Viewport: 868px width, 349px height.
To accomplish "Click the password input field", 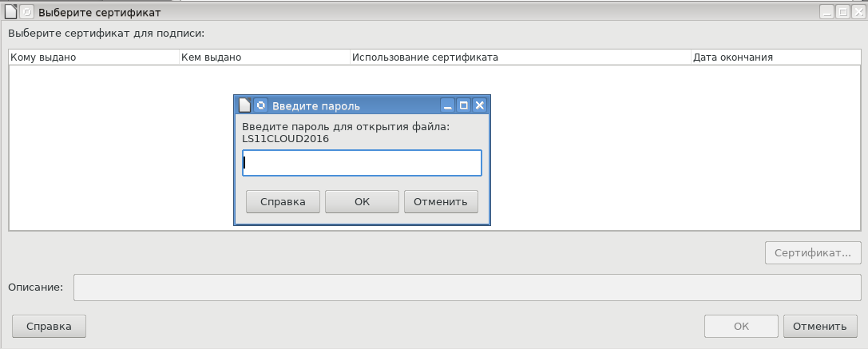I will (x=362, y=163).
